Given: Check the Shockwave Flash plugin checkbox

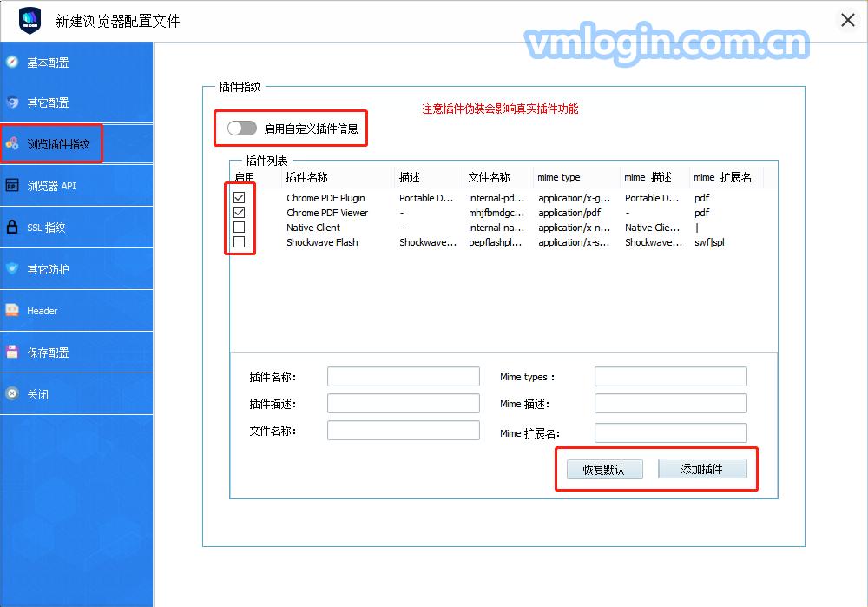Looking at the screenshot, I should coord(239,242).
